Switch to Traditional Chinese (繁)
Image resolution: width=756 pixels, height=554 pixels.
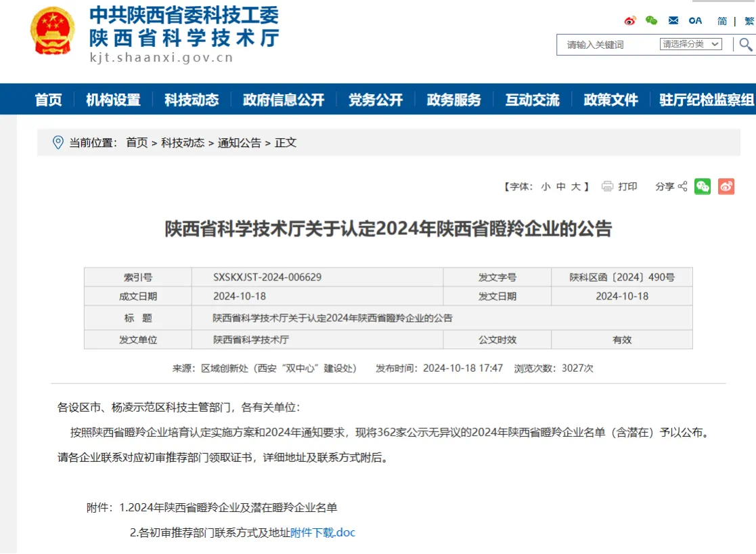tap(749, 21)
